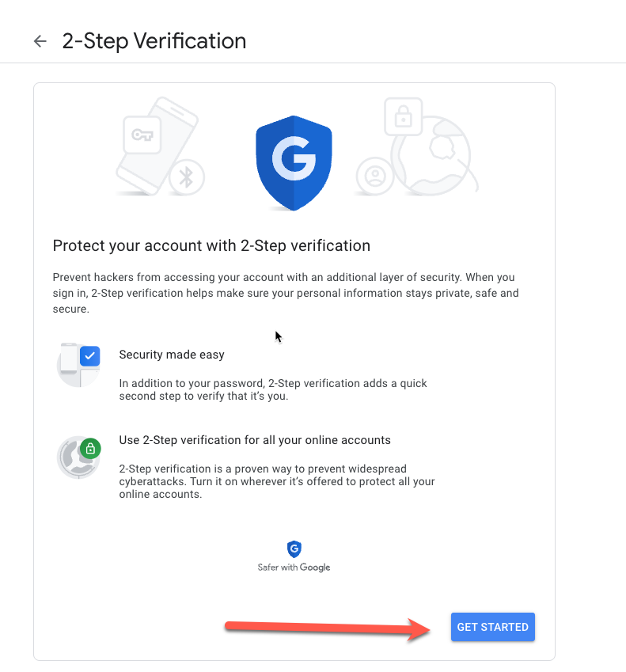
Task: Click the green padlock globe icon
Action: point(79,457)
